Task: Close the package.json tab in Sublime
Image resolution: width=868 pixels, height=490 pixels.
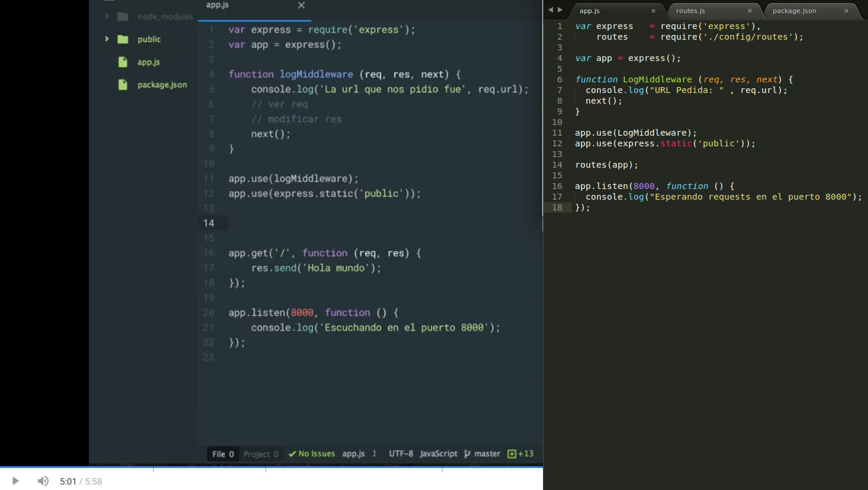Action: (846, 11)
